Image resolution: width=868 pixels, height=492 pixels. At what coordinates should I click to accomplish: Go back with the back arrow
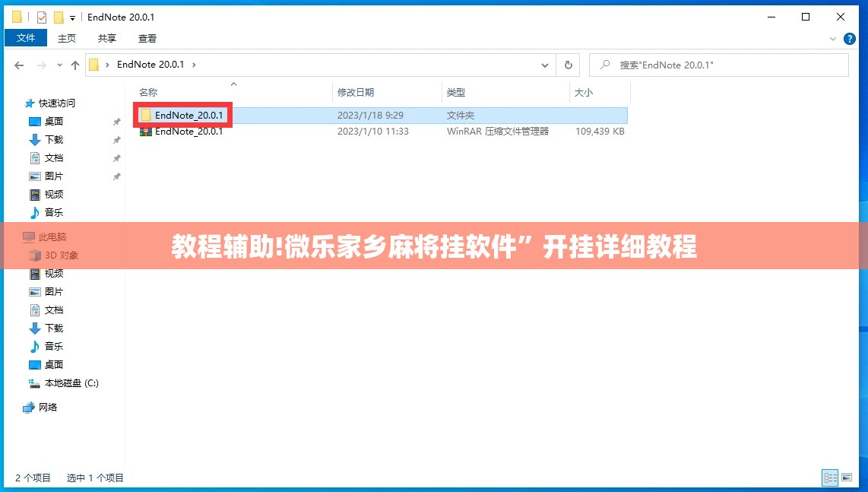[x=19, y=65]
